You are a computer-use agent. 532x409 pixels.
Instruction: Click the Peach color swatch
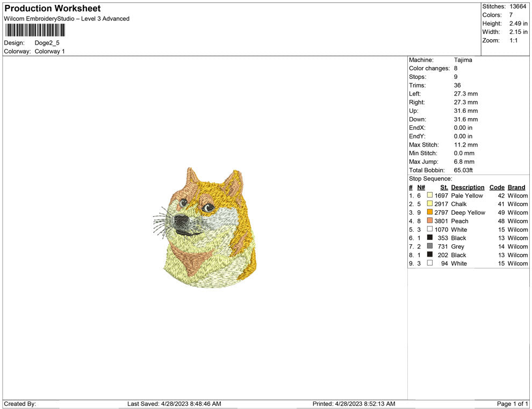pos(429,221)
